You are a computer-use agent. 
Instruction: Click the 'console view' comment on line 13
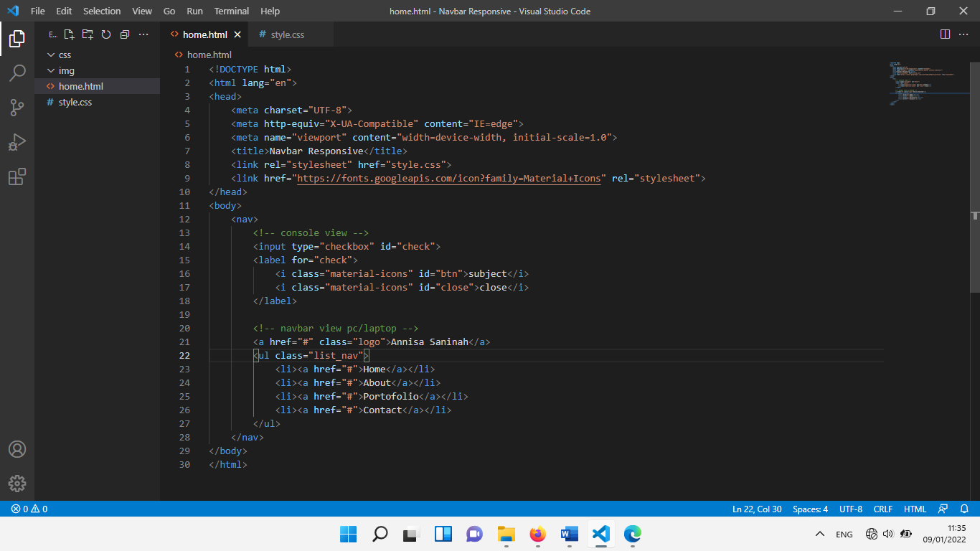click(x=311, y=232)
